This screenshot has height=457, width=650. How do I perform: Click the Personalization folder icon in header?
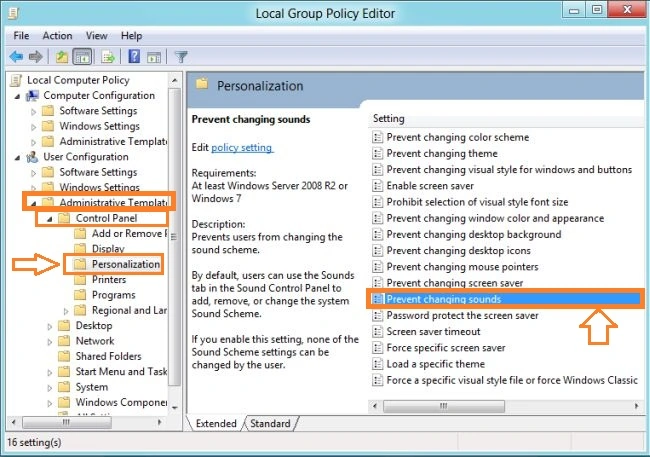[x=202, y=84]
